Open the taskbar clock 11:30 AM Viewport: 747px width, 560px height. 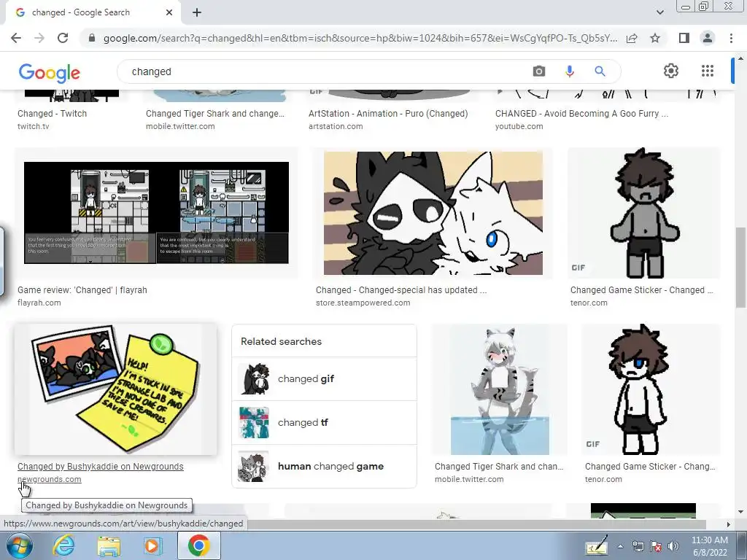coord(709,546)
